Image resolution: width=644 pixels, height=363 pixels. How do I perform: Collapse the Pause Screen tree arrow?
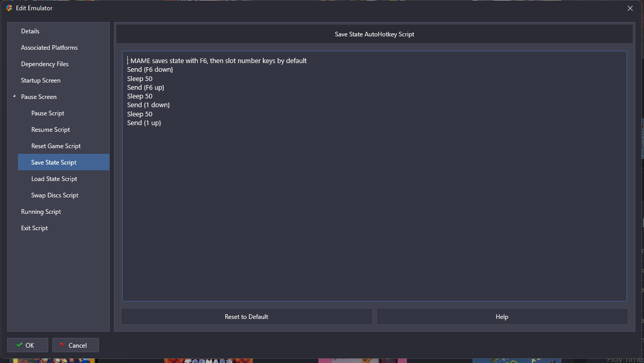click(x=14, y=96)
